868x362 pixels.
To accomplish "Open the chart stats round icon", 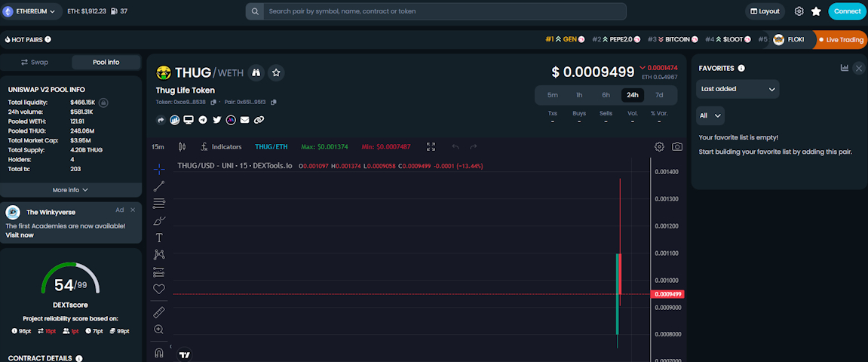I will 175,120.
